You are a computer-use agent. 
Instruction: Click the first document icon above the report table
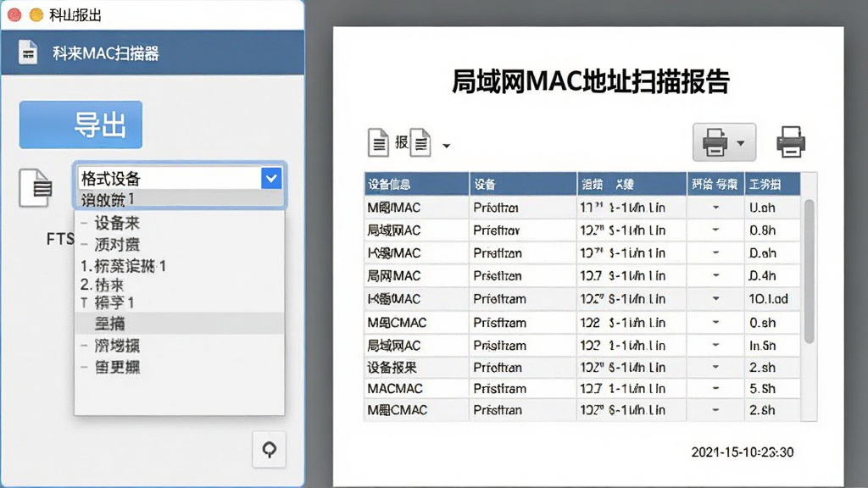tap(379, 142)
